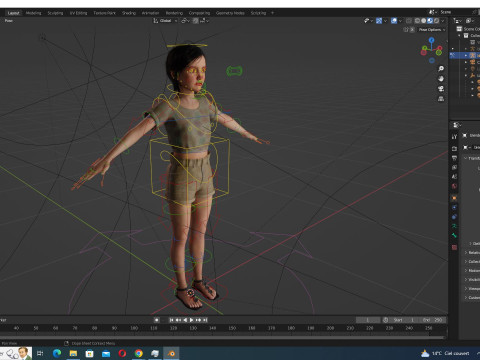
Task: Open the orange Object properties tab
Action: (x=454, y=198)
